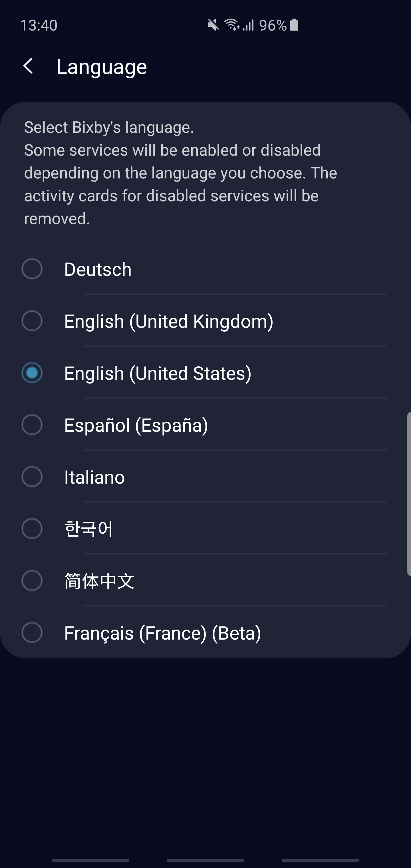Screen dimensions: 411x868
Task: Choose the Italiano radio button
Action: pyautogui.click(x=32, y=477)
